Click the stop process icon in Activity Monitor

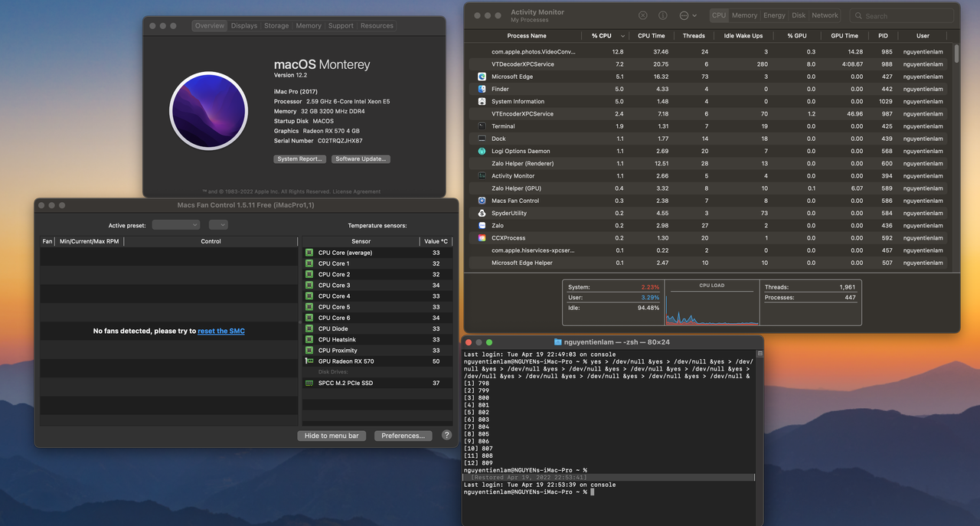click(643, 15)
